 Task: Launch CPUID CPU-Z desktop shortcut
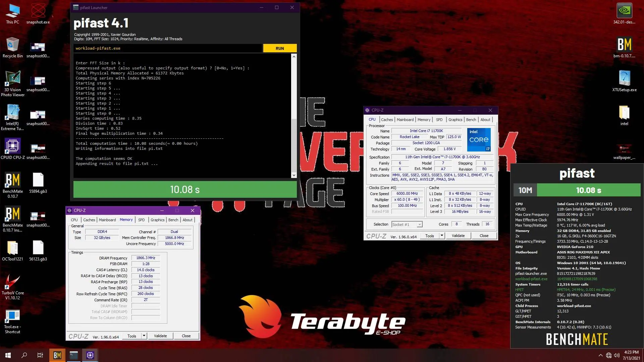point(12,149)
